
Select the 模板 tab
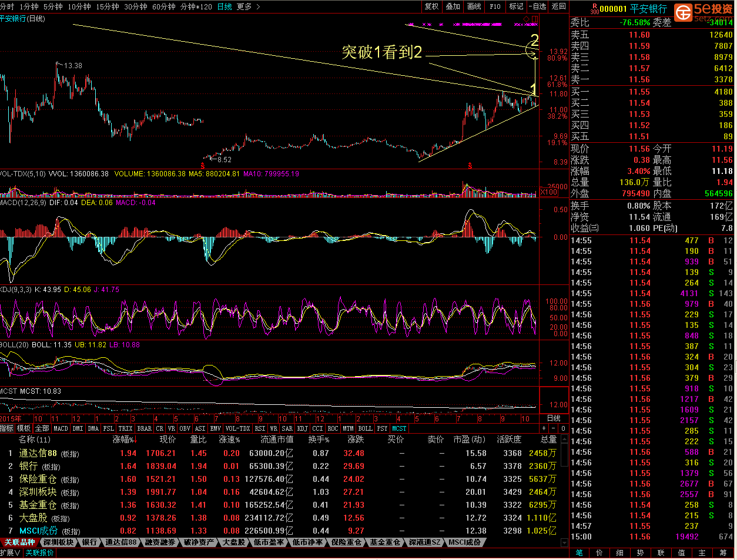[x=24, y=429]
